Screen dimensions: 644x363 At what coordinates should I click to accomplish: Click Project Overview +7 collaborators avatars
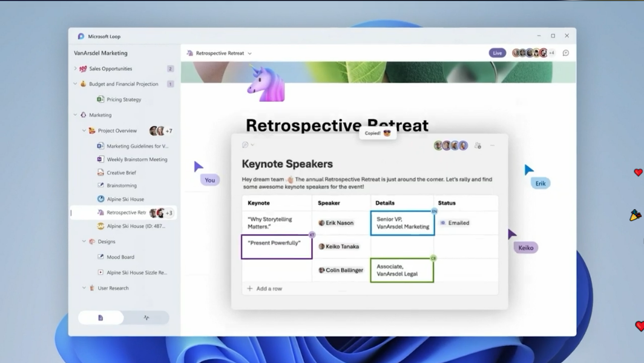pyautogui.click(x=161, y=131)
